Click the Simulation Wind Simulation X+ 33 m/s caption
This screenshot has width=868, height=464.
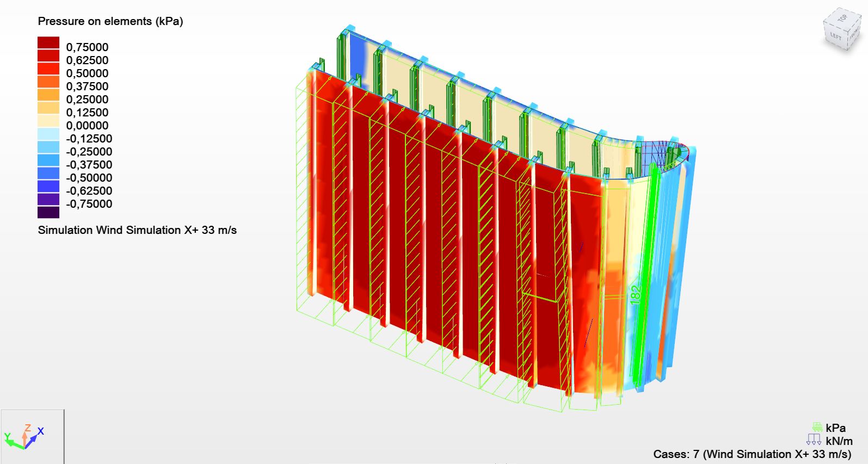(x=137, y=230)
